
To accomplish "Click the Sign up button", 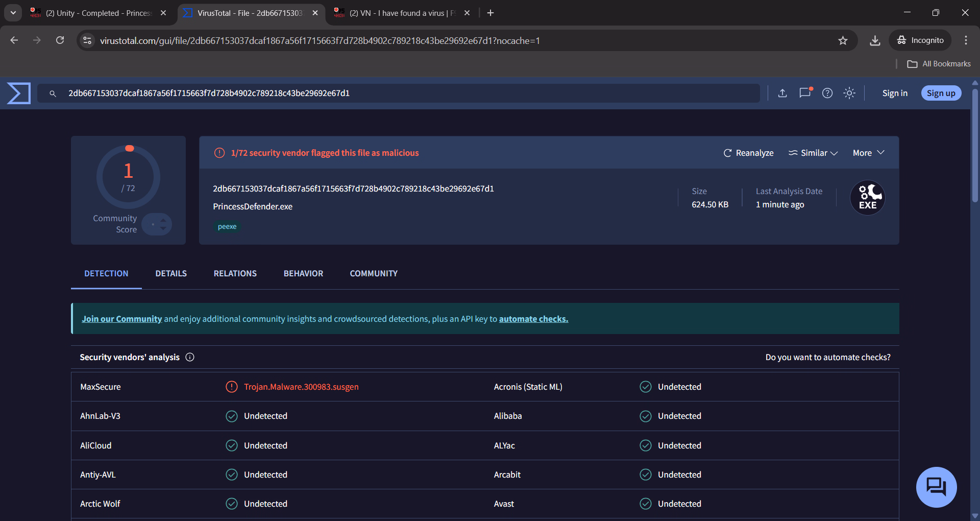I will click(x=941, y=93).
